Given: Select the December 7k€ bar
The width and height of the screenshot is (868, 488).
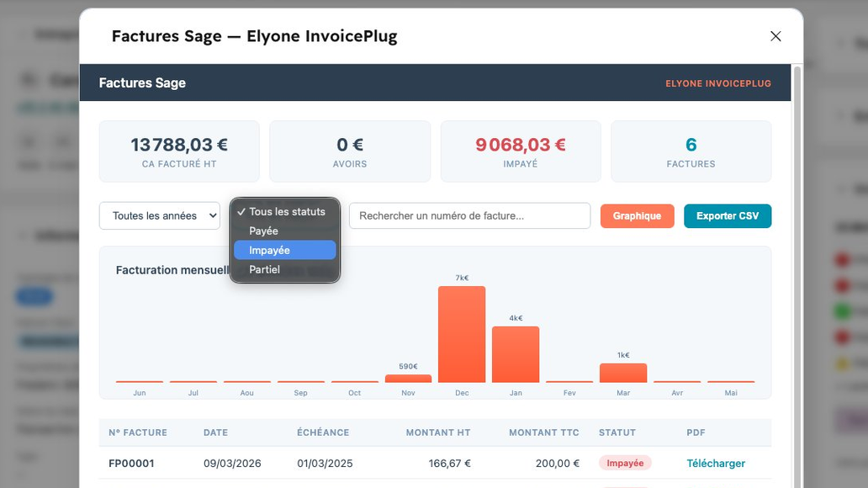Looking at the screenshot, I should [x=462, y=334].
